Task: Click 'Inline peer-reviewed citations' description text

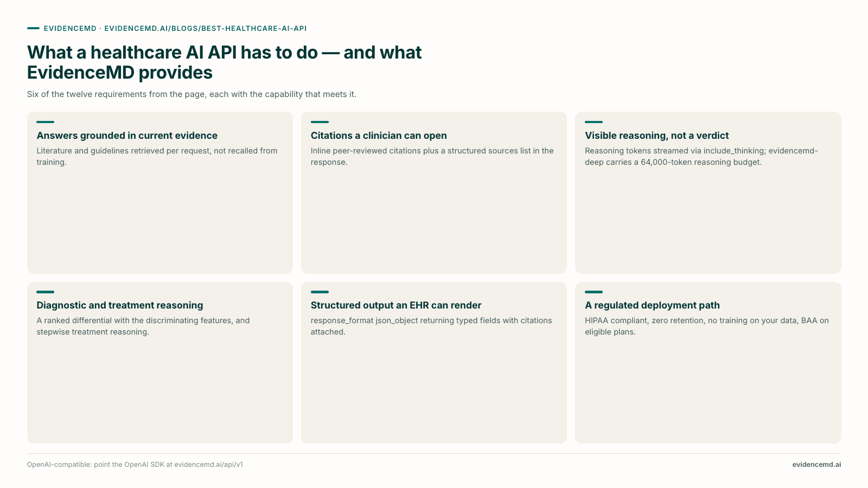Action: click(x=432, y=156)
